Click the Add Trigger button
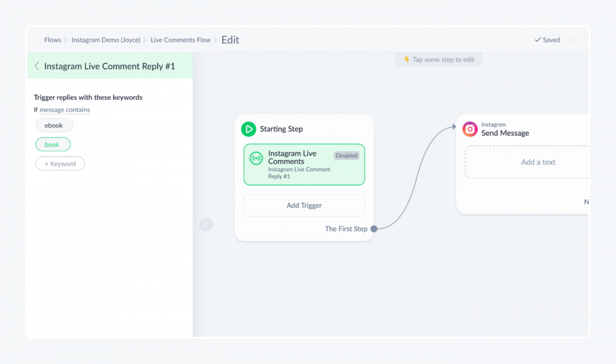The width and height of the screenshot is (616, 364). point(304,205)
